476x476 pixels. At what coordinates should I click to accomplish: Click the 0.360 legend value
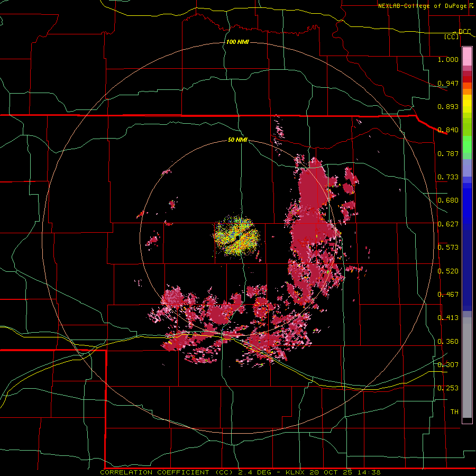(x=448, y=342)
